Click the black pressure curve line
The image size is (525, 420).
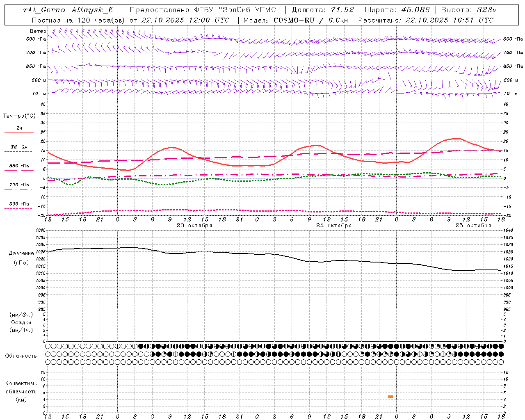(x=275, y=254)
